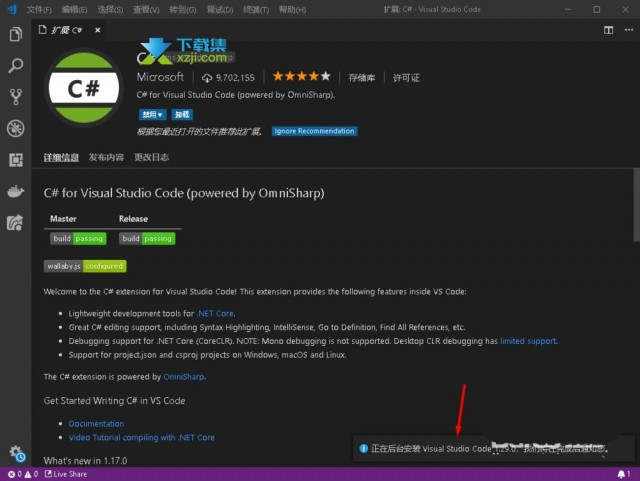The height and width of the screenshot is (481, 640).
Task: Switch to the 发布内容 contributions tab
Action: [106, 157]
